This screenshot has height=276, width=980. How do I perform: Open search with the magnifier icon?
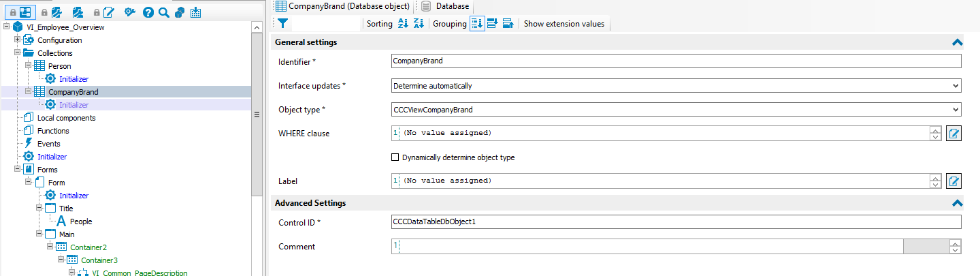click(163, 12)
